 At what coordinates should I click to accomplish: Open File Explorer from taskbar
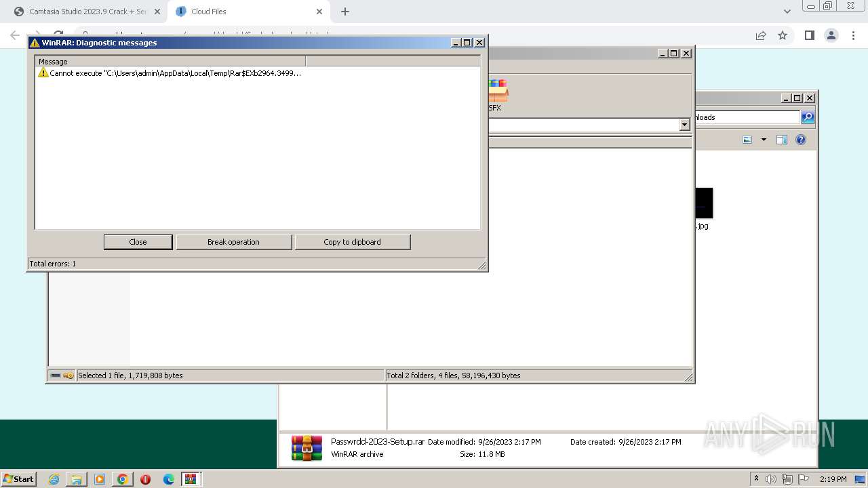(x=77, y=479)
